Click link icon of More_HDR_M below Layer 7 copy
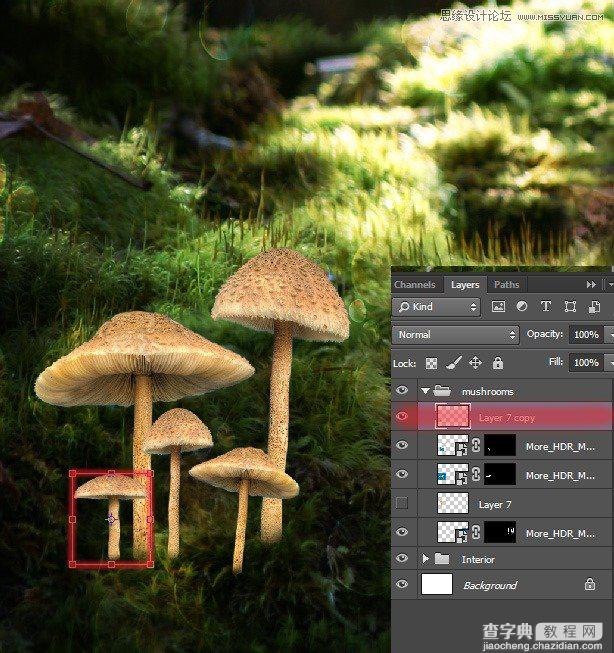614x653 pixels. point(476,446)
